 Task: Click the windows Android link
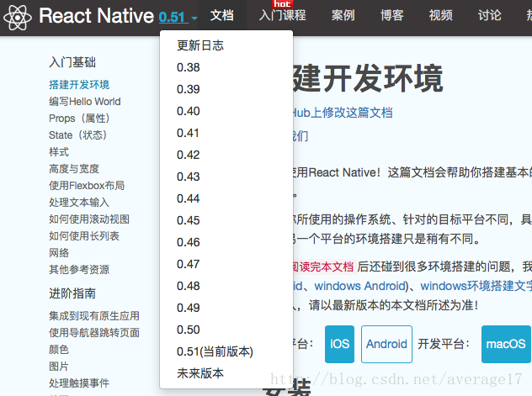(359, 286)
